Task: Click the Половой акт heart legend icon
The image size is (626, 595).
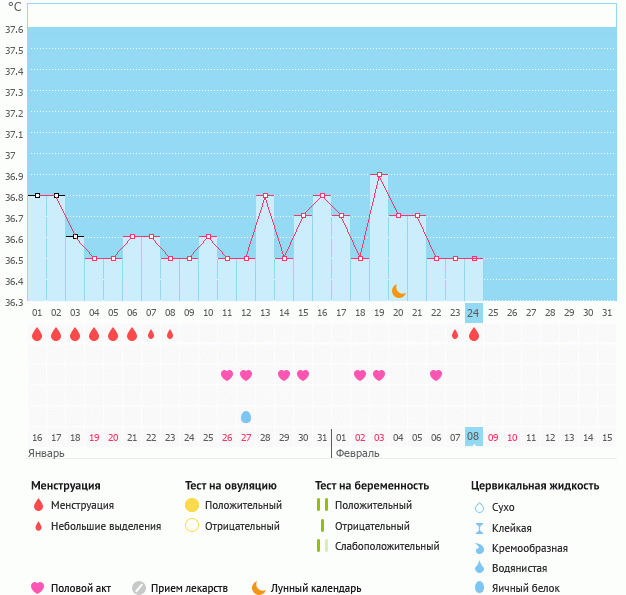Action: coord(38,588)
